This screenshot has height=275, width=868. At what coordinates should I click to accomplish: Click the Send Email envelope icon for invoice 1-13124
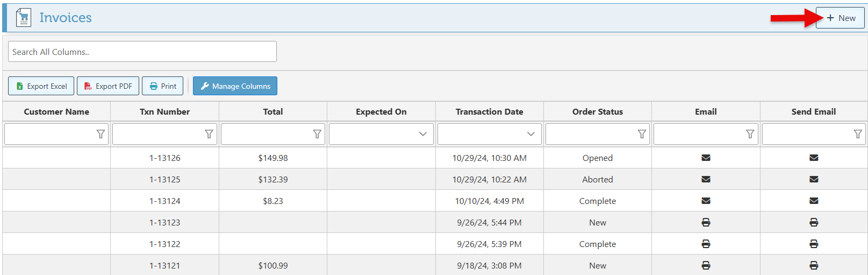[x=814, y=201]
